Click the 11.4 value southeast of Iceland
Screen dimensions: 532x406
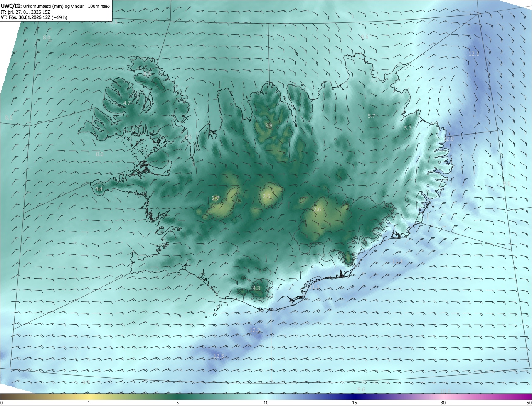tap(398, 261)
